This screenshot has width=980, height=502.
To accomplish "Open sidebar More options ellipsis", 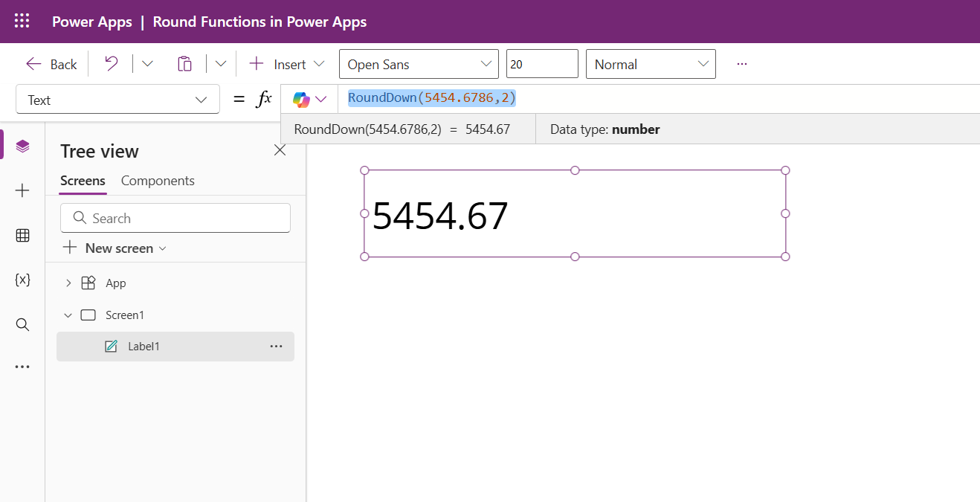I will pyautogui.click(x=22, y=366).
